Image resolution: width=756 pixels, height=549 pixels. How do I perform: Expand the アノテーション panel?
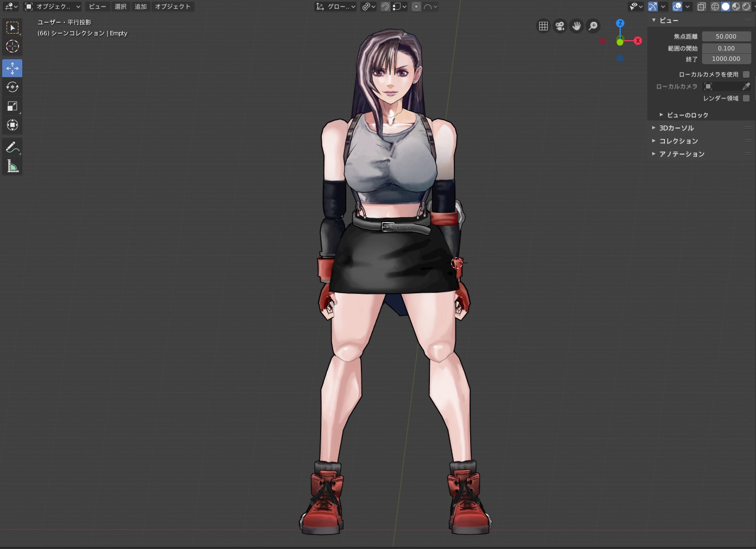[654, 154]
